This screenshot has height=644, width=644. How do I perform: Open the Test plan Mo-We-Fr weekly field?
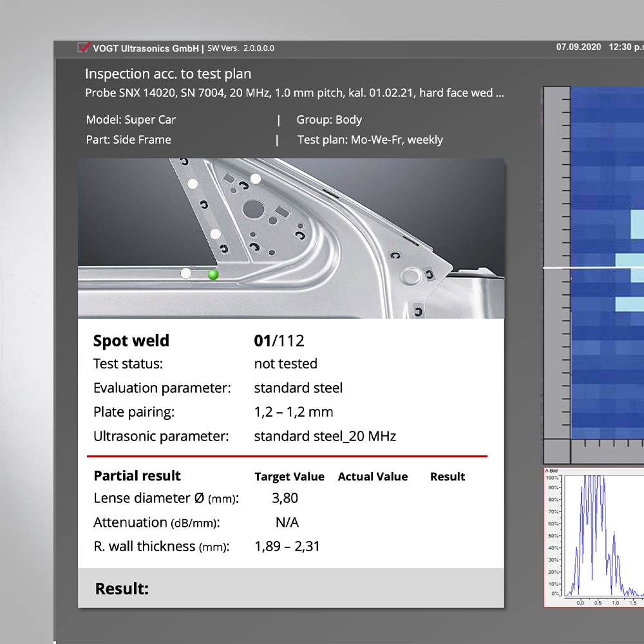[370, 140]
